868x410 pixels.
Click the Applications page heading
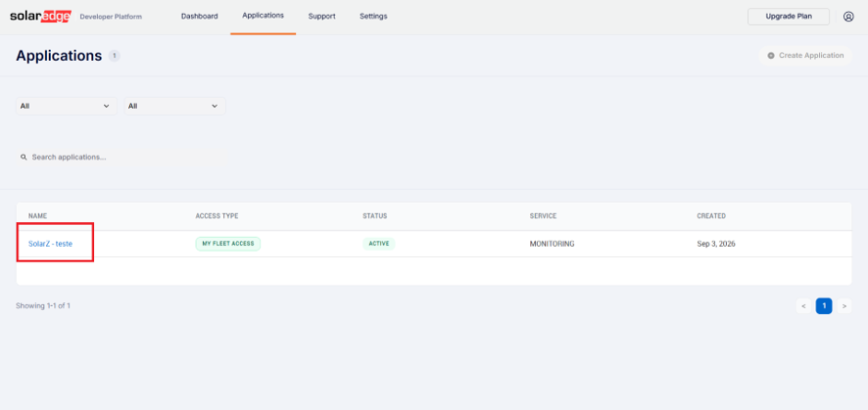tap(59, 56)
